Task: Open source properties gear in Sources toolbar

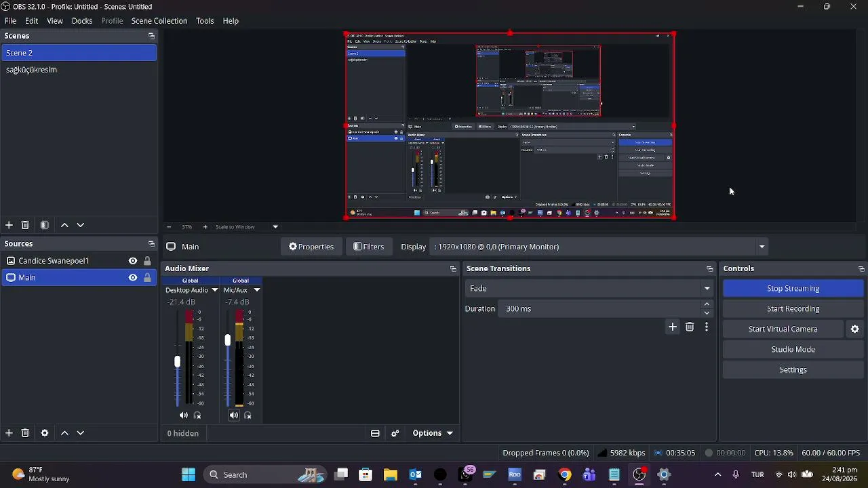Action: 45,433
